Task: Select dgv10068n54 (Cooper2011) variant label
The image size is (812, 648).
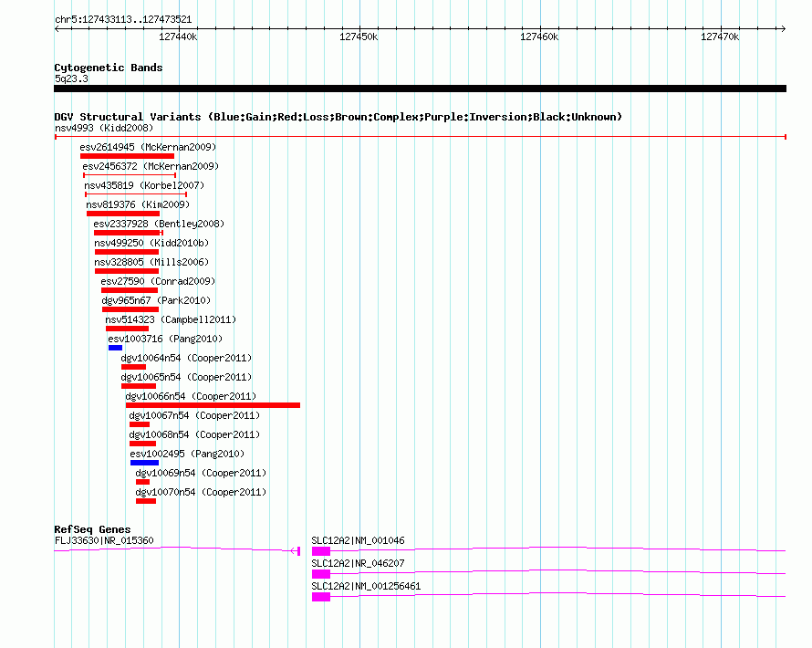Action: pyautogui.click(x=194, y=434)
